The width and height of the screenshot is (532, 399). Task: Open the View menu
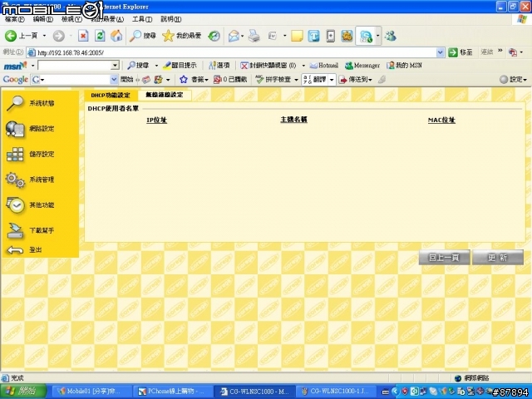coord(71,19)
